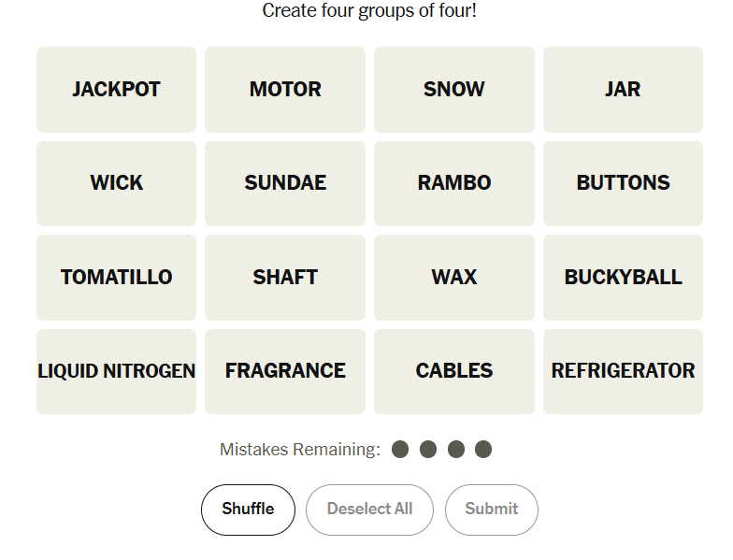Select the BUTTONS tile
733x560 pixels.
(x=623, y=183)
